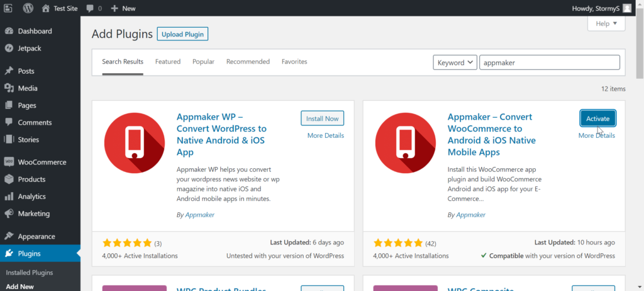644x291 pixels.
Task: Click the Appmaker WooCommerce plugin thumbnail
Action: pyautogui.click(x=406, y=145)
